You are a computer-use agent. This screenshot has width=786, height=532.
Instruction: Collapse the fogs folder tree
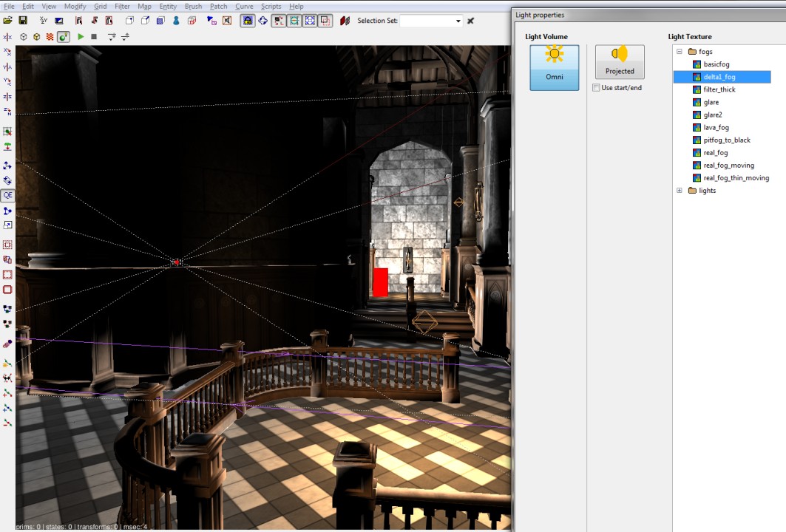click(679, 52)
